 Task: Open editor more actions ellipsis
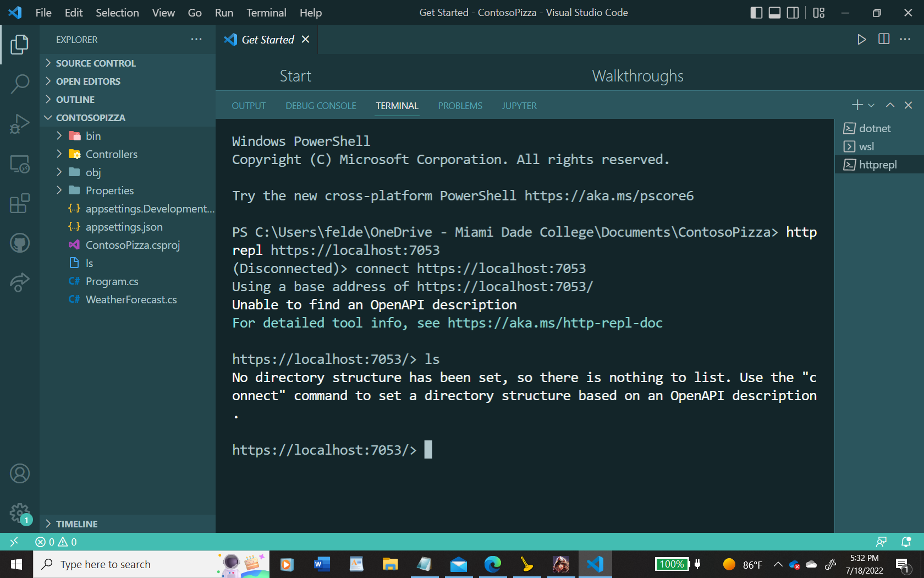[905, 40]
